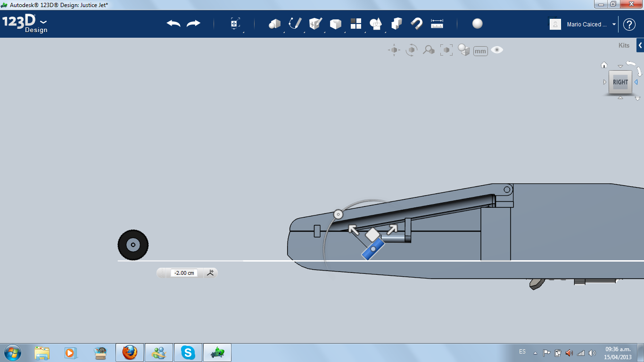Screen dimensions: 644x362
Task: Rotate view using cube's left arrow
Action: point(605,82)
